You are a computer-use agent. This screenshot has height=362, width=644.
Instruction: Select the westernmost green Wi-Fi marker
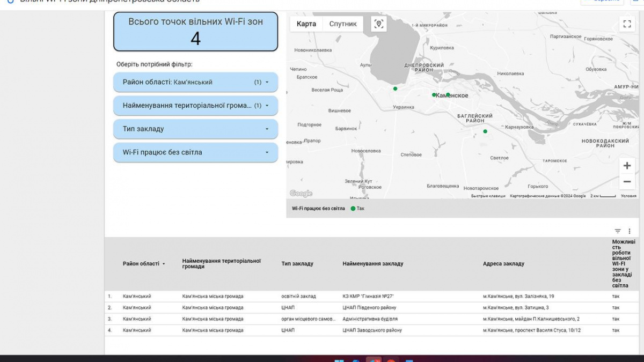coord(396,88)
